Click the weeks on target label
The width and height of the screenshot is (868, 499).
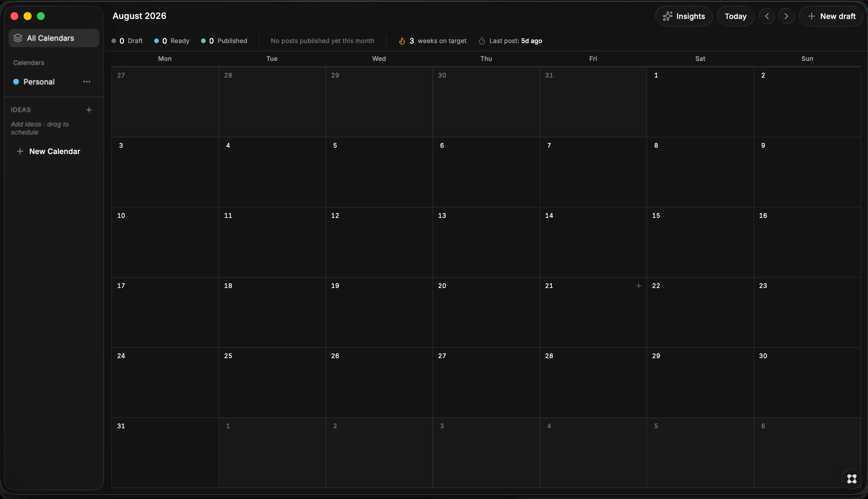[x=442, y=41]
